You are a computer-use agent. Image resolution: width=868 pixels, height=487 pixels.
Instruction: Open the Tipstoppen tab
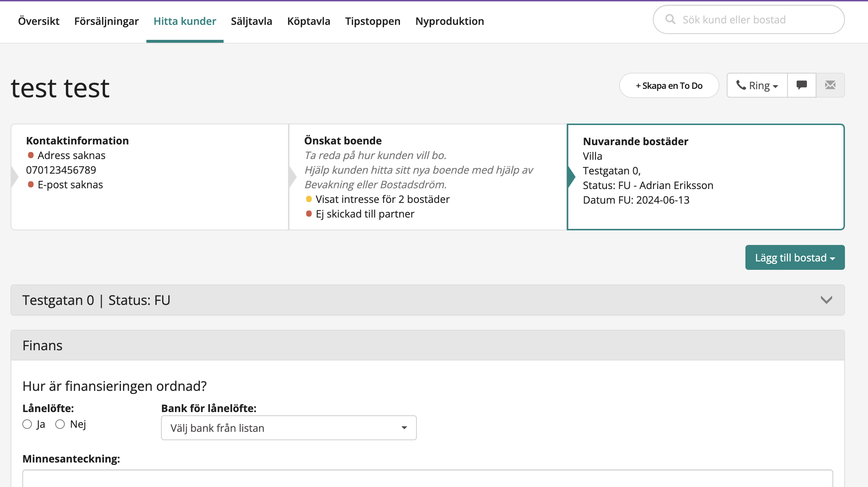pos(373,21)
